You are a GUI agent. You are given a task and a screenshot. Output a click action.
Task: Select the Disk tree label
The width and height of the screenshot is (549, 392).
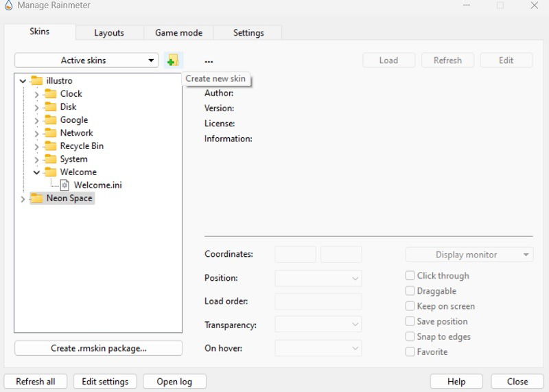click(x=68, y=106)
